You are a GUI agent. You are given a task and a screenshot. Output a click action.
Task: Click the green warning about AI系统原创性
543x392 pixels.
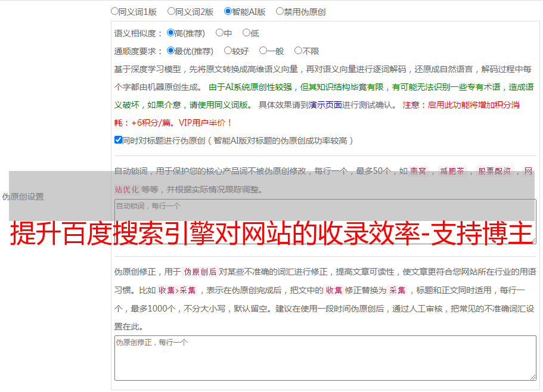pyautogui.click(x=324, y=96)
